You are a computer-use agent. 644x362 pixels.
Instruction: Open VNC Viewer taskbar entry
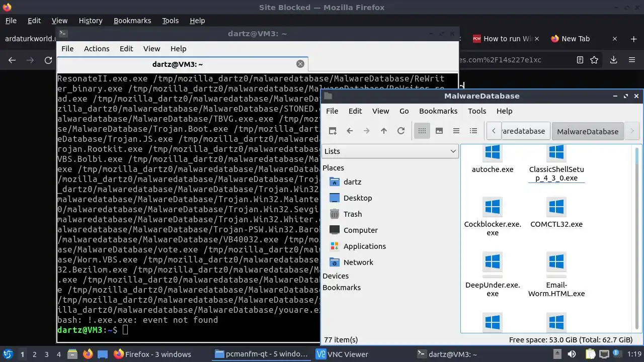click(x=342, y=354)
